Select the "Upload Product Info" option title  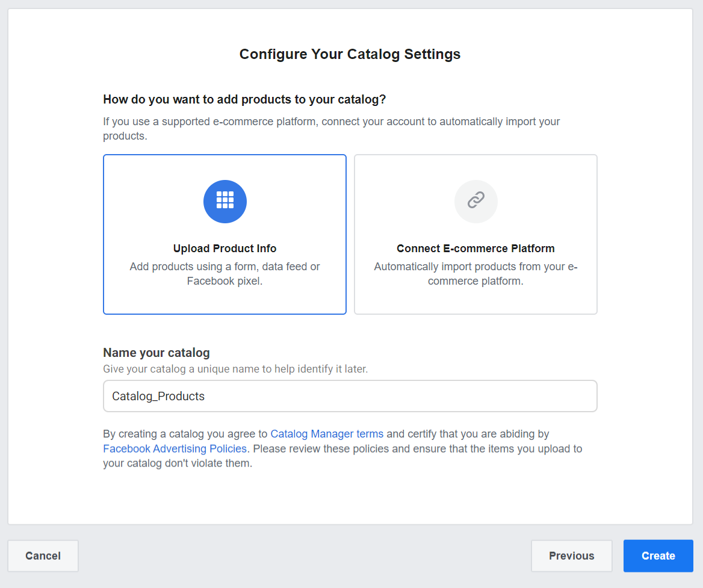225,249
